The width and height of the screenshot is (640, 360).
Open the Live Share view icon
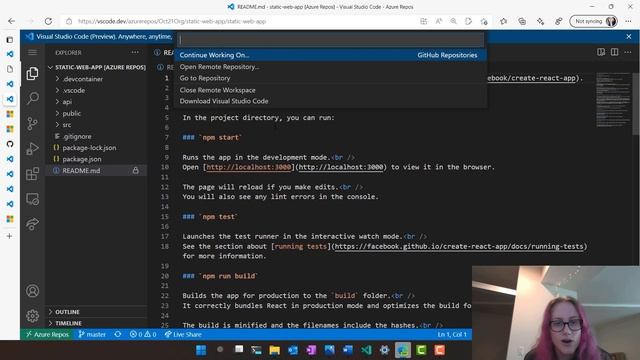tap(32, 224)
